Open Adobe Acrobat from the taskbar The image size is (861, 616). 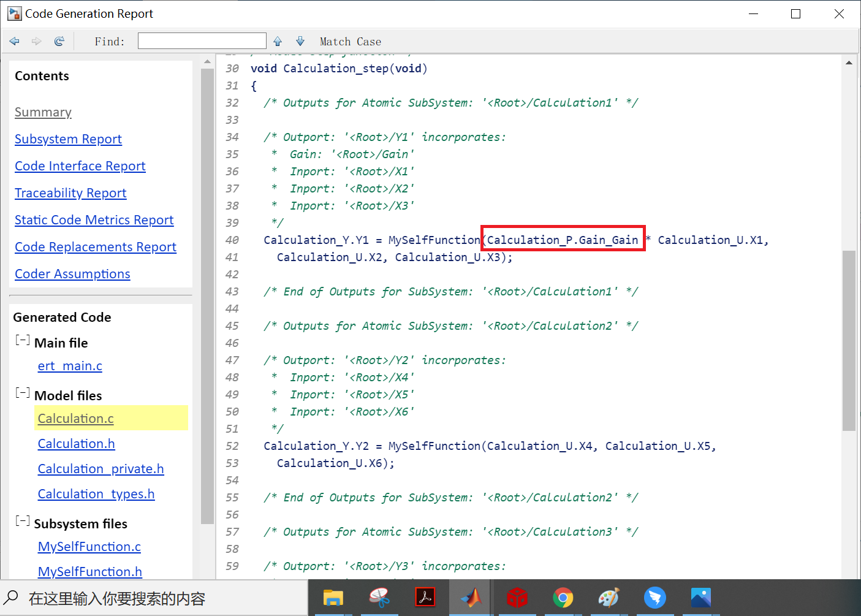pyautogui.click(x=425, y=598)
